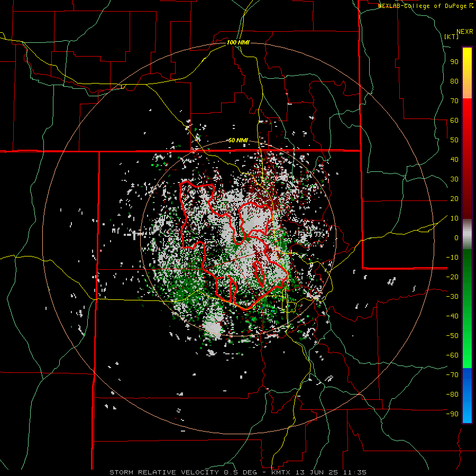Viewport: 476px width, 476px height.
Task: Click the 70 value on the velocity scale
Action: click(454, 101)
